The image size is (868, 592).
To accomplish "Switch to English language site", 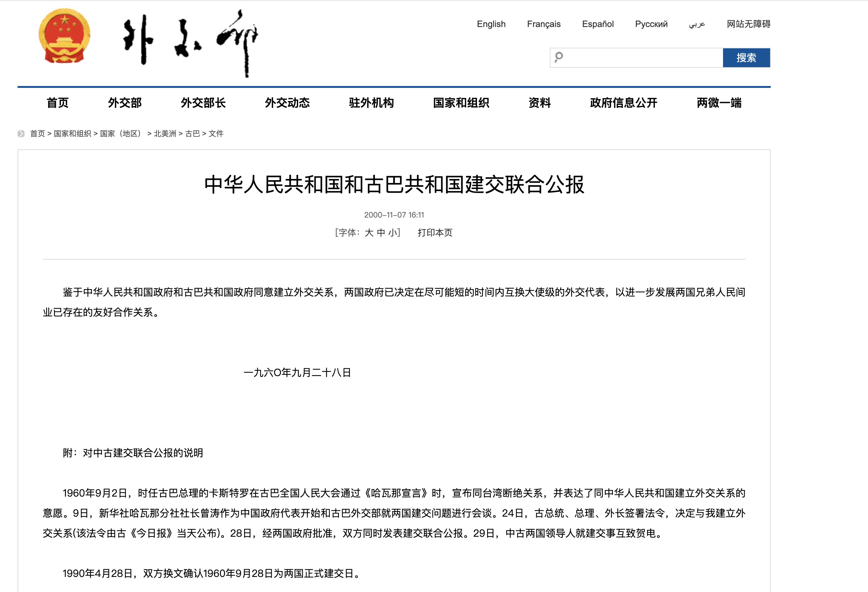I will 491,24.
